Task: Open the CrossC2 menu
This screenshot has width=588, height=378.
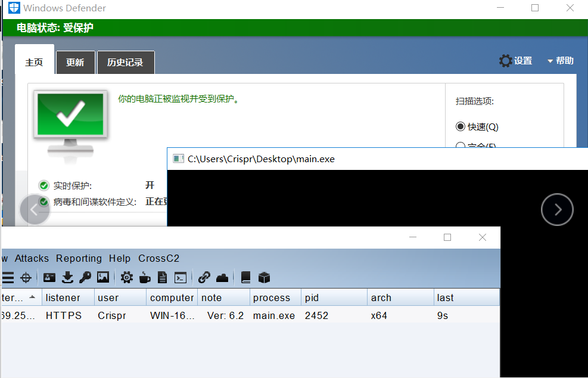Action: click(158, 258)
